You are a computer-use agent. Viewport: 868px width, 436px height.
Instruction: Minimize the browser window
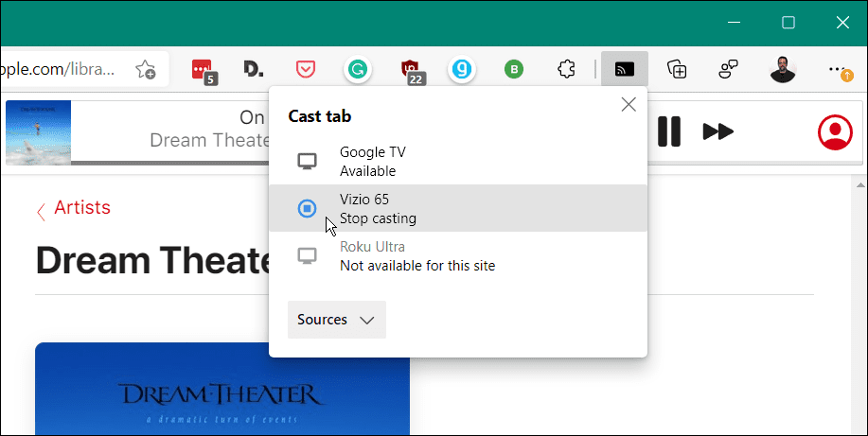click(734, 23)
